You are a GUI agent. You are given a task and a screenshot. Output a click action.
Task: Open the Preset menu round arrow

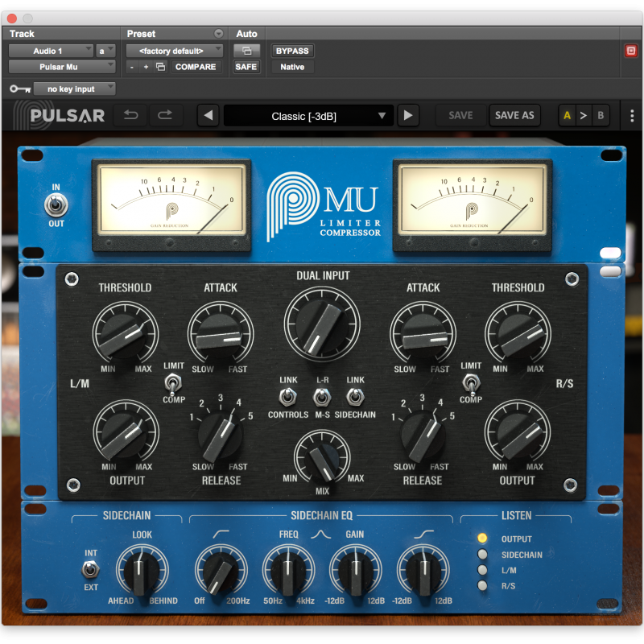[x=218, y=33]
